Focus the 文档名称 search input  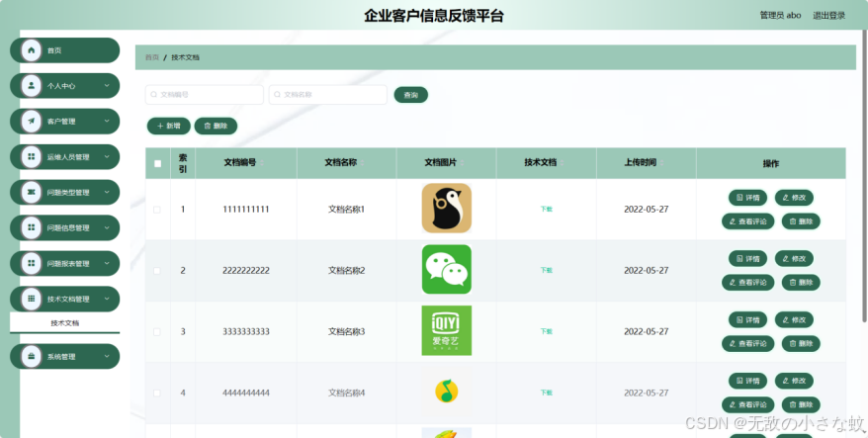[327, 95]
